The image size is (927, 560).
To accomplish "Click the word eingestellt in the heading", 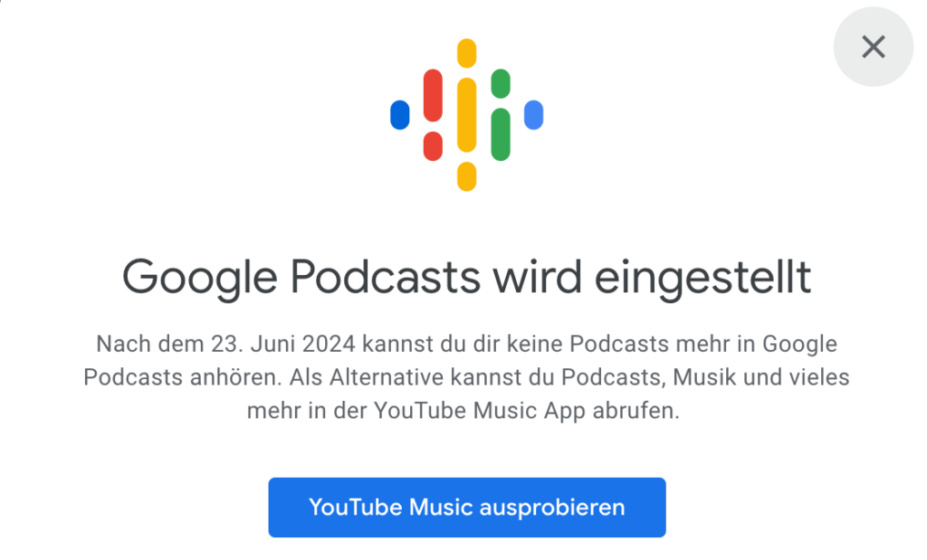I will 702,278.
